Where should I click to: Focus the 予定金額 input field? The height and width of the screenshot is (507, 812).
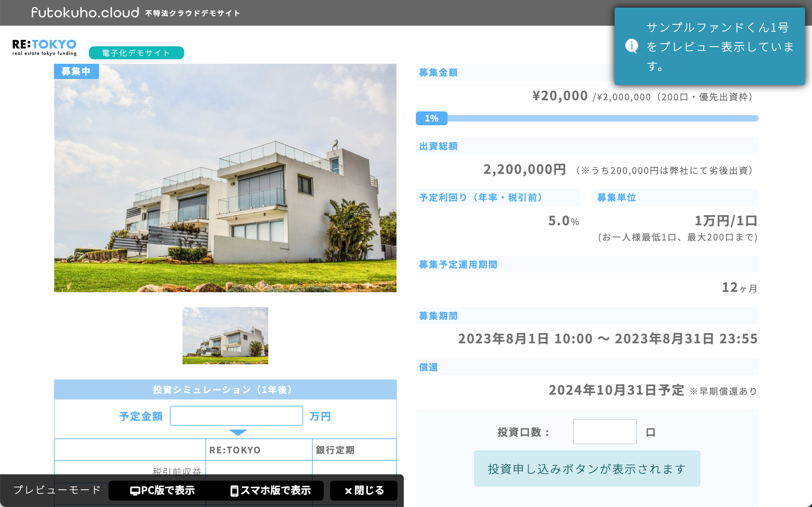pos(236,416)
